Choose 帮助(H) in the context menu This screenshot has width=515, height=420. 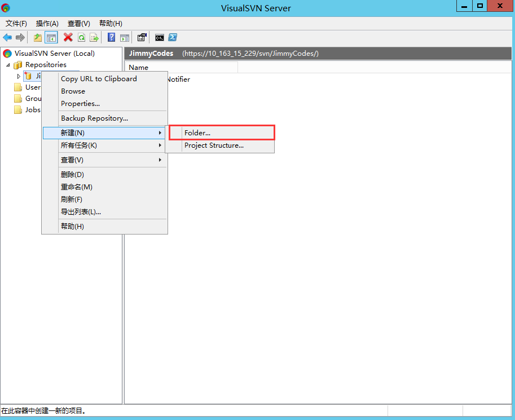tap(72, 226)
